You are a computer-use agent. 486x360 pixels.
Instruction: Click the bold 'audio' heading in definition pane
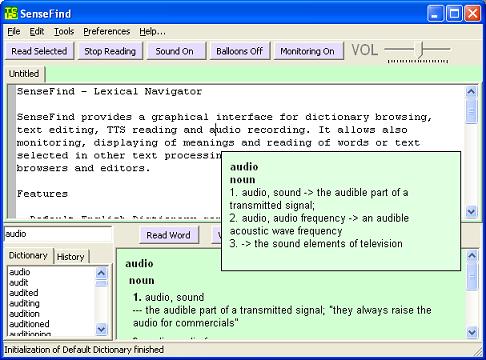tap(139, 264)
